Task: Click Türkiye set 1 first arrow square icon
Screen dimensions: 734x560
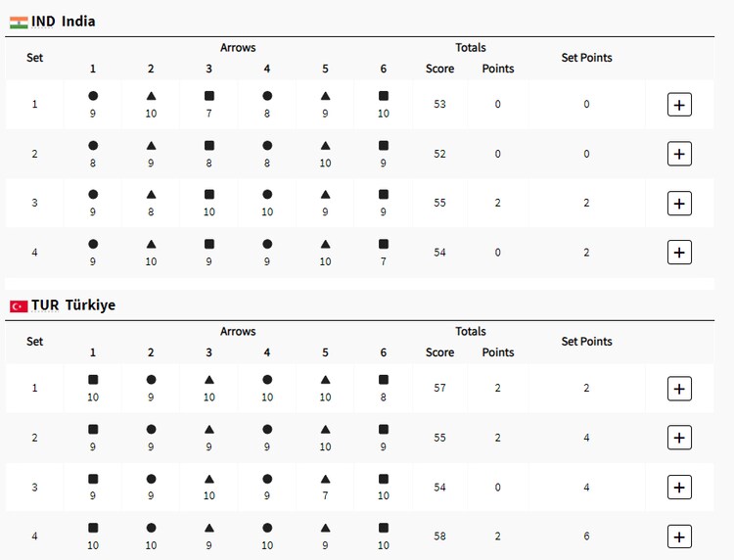Action: coord(93,380)
